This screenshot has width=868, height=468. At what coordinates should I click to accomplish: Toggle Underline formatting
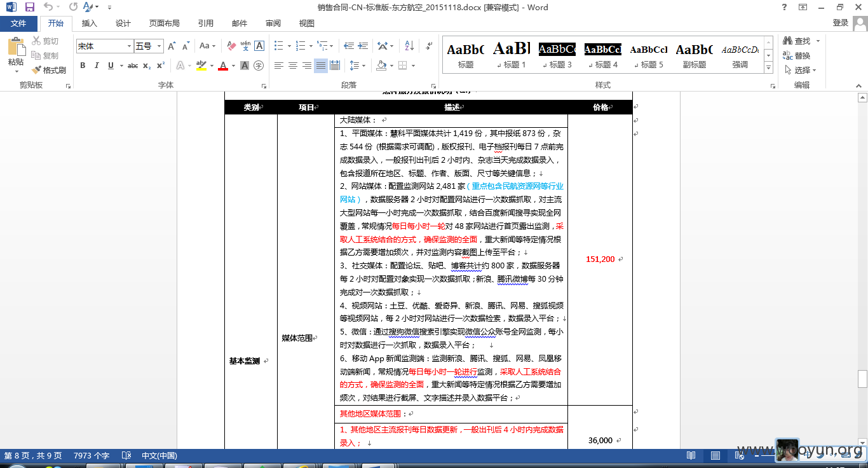point(111,65)
